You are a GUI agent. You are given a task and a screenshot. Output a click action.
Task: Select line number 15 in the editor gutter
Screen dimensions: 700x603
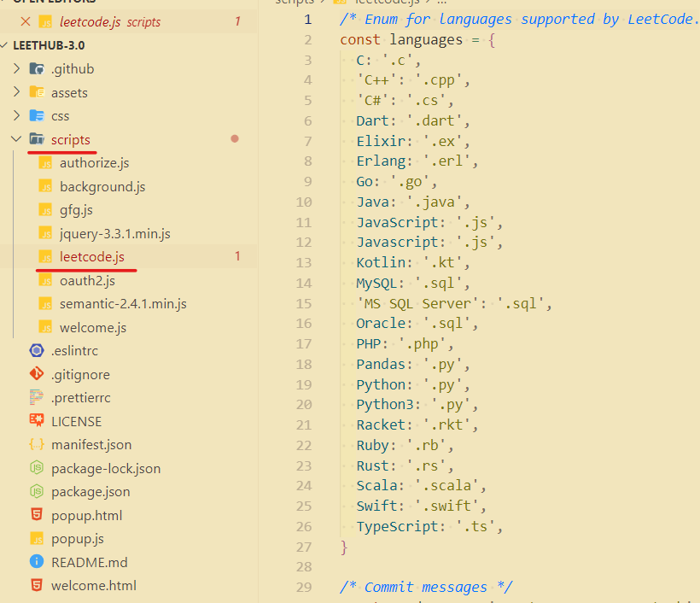point(304,301)
